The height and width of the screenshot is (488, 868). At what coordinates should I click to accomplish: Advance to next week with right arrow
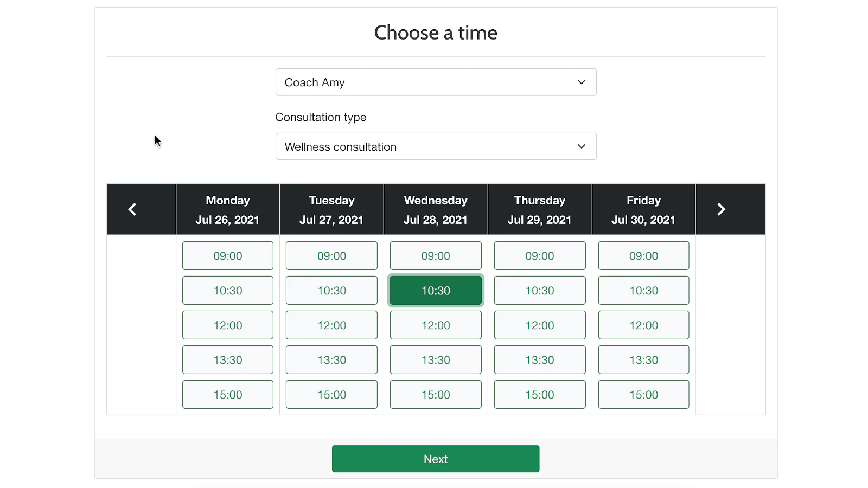[721, 209]
